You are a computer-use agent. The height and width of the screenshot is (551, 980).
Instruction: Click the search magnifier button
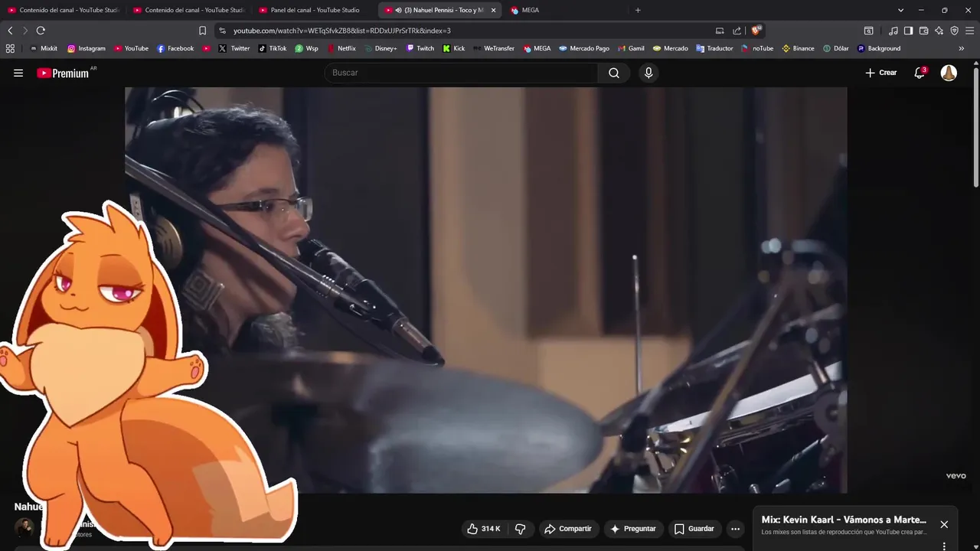click(614, 73)
